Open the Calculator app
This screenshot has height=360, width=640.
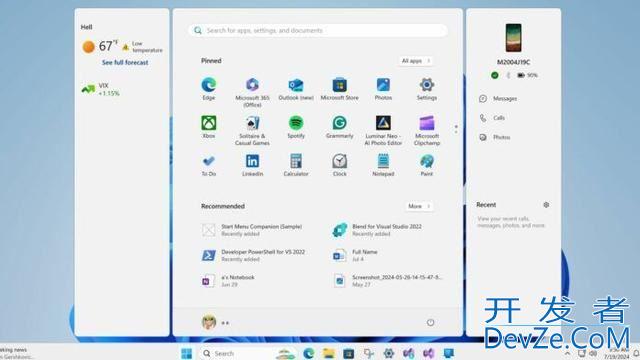(x=296, y=165)
